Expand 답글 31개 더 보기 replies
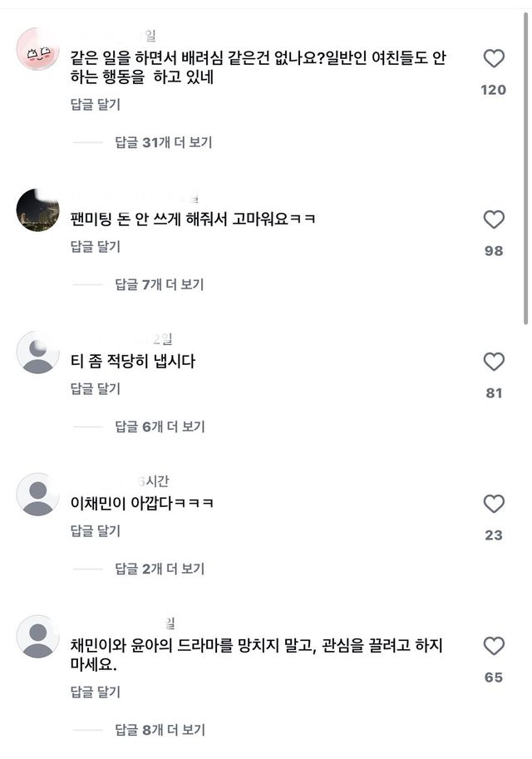 point(164,142)
